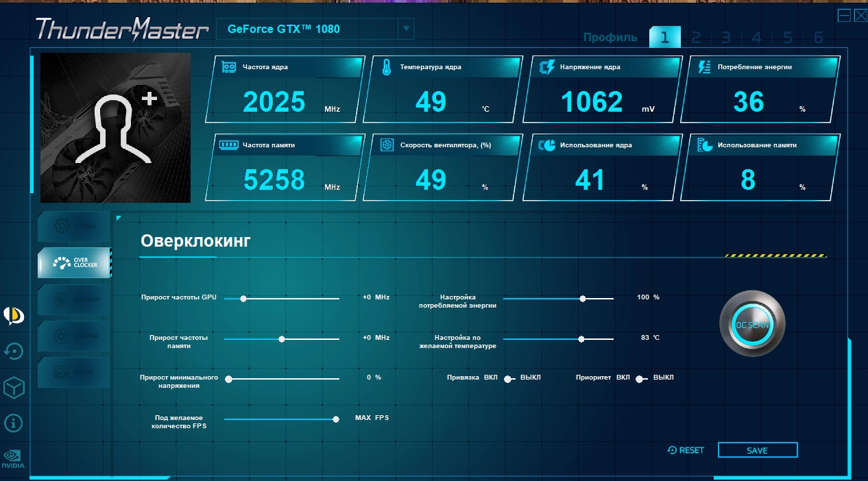This screenshot has height=481, width=868.
Task: Open the Setting tab with gear icon
Action: pos(74,225)
